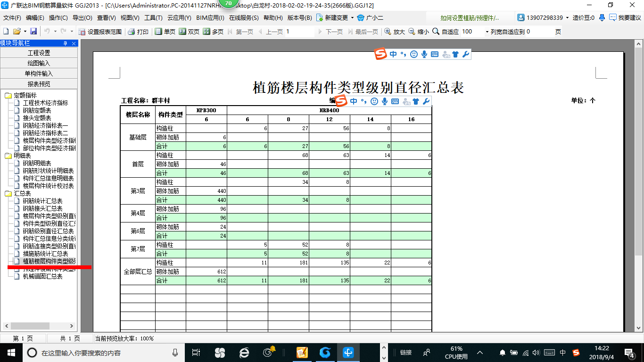Open the 文件(F) menu
Viewport: 644px width, 362px height.
point(12,18)
